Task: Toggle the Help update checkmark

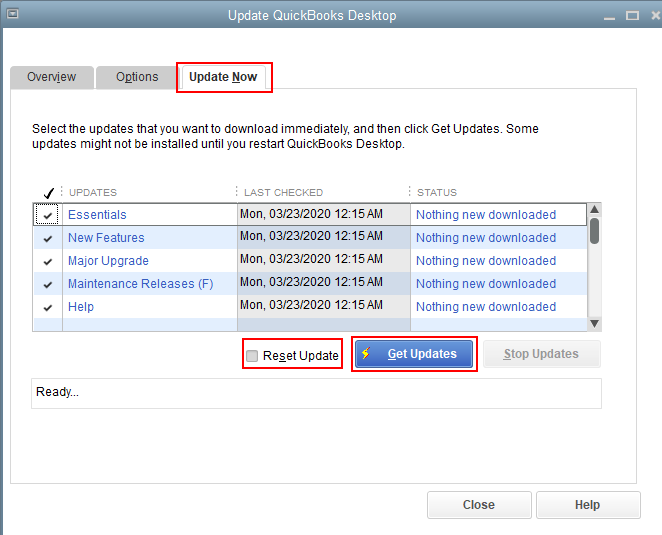Action: (48, 308)
